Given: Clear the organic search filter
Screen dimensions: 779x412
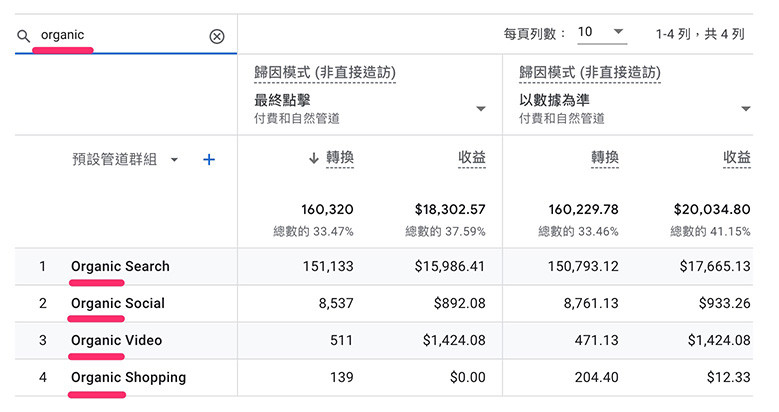Looking at the screenshot, I should pos(217,36).
